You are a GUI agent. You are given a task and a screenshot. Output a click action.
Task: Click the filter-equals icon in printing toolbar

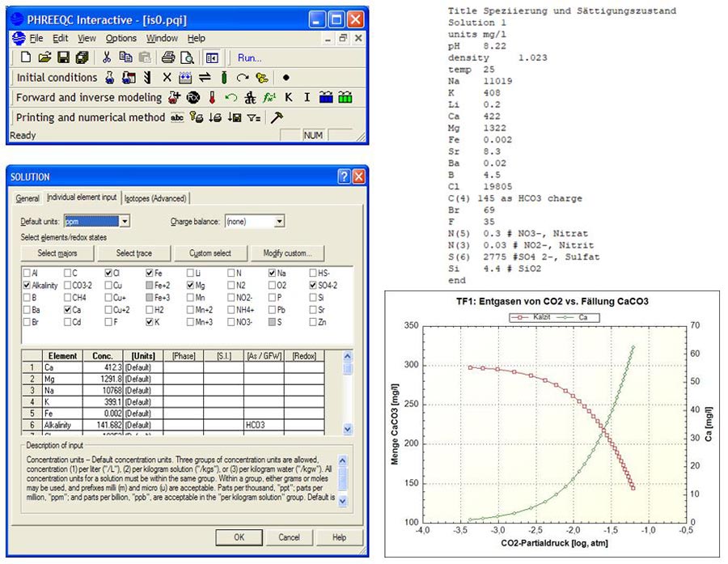click(253, 118)
